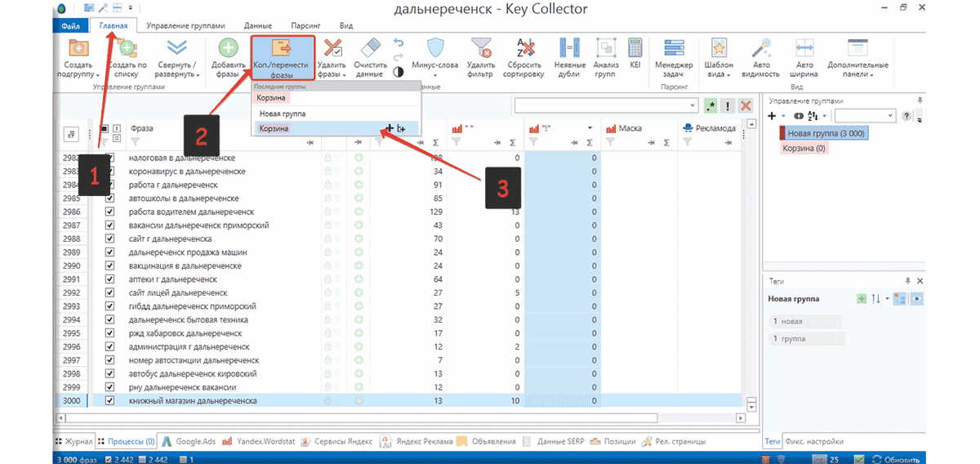Click the red X clear search button
980x464 pixels.
pyautogui.click(x=745, y=105)
